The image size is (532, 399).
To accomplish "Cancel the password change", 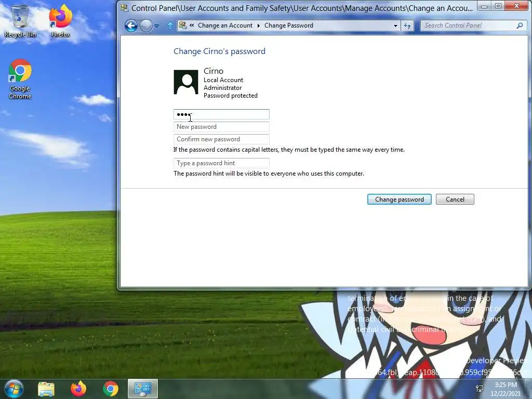I will (455, 199).
